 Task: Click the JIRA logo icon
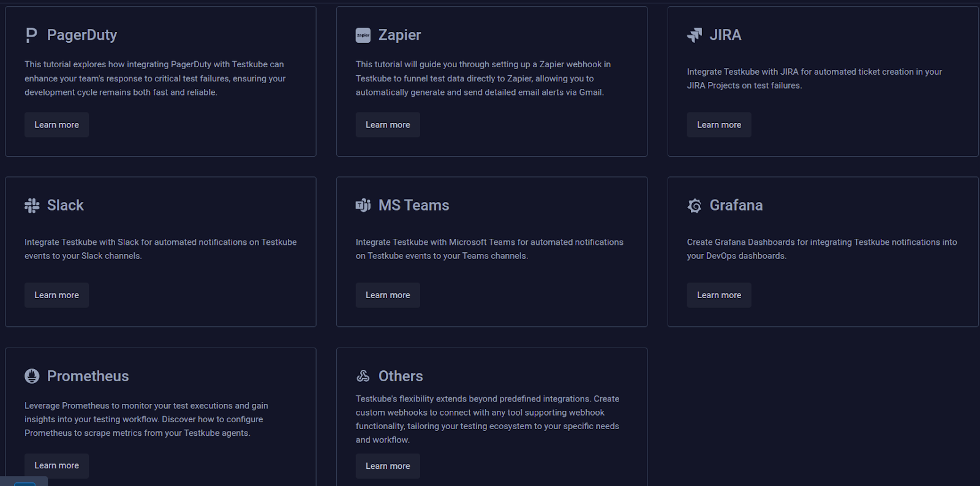point(694,36)
